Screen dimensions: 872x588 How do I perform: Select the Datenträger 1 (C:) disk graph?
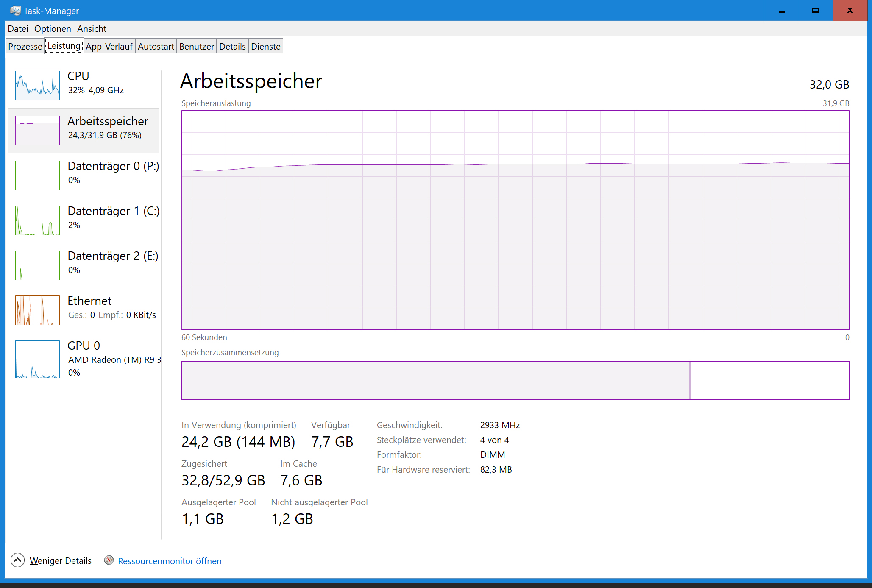[x=37, y=220]
